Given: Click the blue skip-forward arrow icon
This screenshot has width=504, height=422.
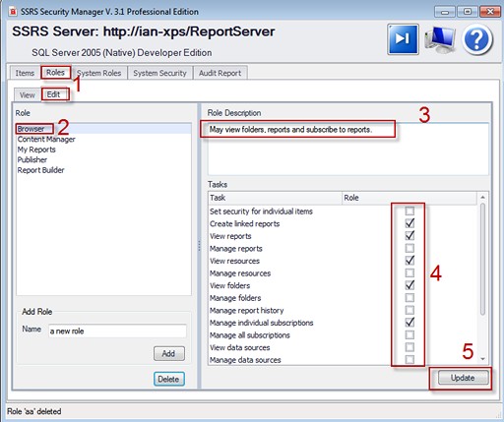Looking at the screenshot, I should [x=403, y=39].
